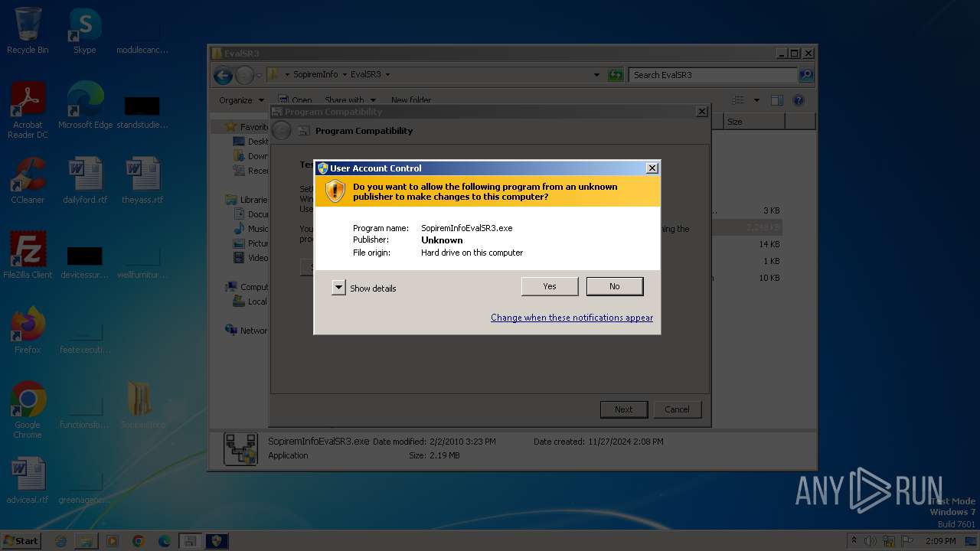Close the Program Compatibility window

(701, 112)
